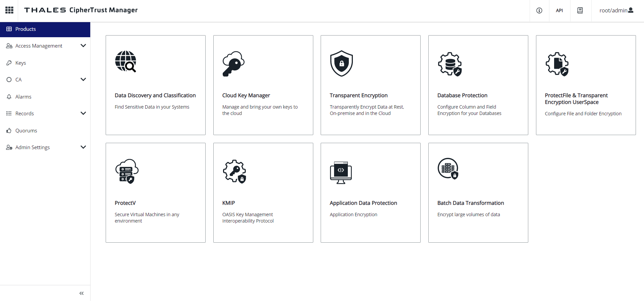The height and width of the screenshot is (301, 644).
Task: Click the KMIP gear-key icon
Action: click(x=234, y=171)
